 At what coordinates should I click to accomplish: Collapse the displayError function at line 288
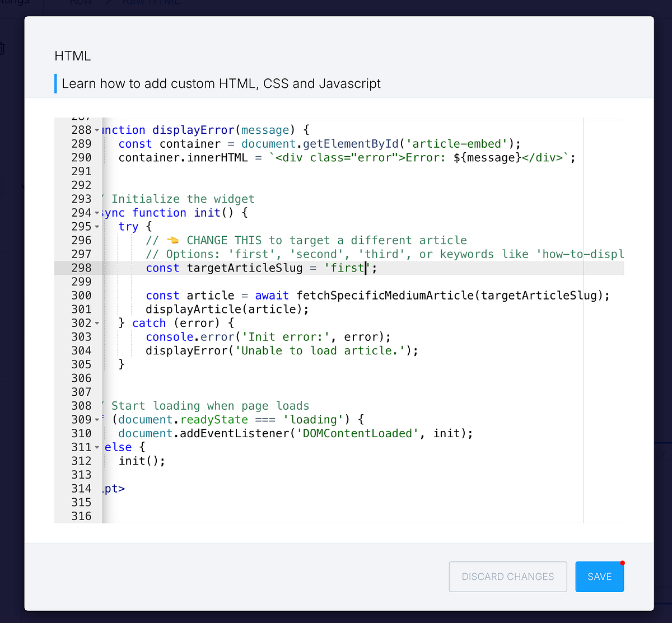tap(96, 129)
